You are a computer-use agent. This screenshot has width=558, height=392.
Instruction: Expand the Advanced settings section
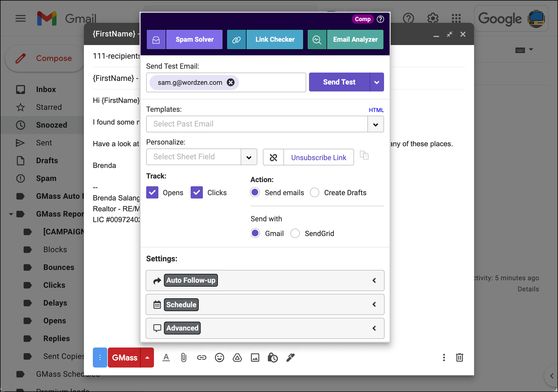265,328
